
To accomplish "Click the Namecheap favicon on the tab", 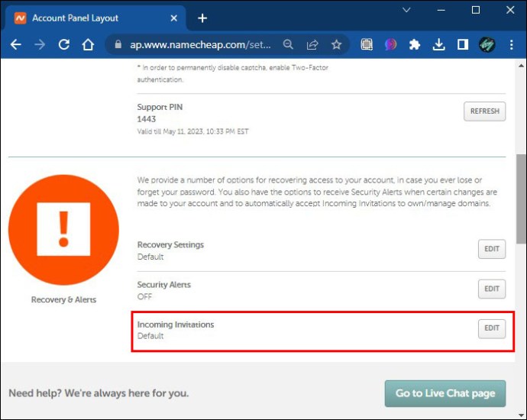I will 20,18.
